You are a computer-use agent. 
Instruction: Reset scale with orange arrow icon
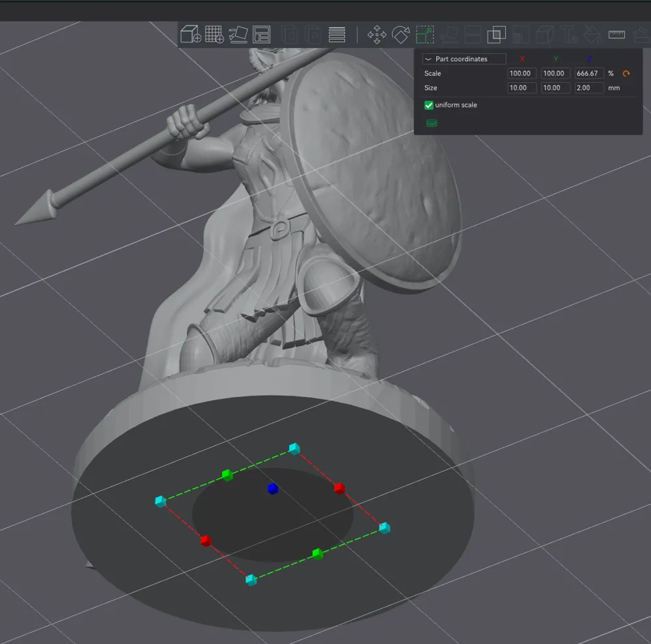[626, 74]
